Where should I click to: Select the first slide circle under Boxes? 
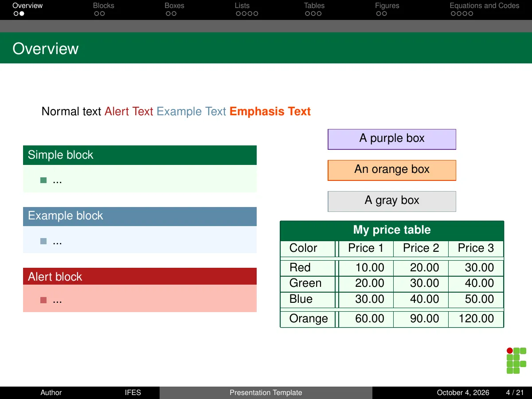168,14
